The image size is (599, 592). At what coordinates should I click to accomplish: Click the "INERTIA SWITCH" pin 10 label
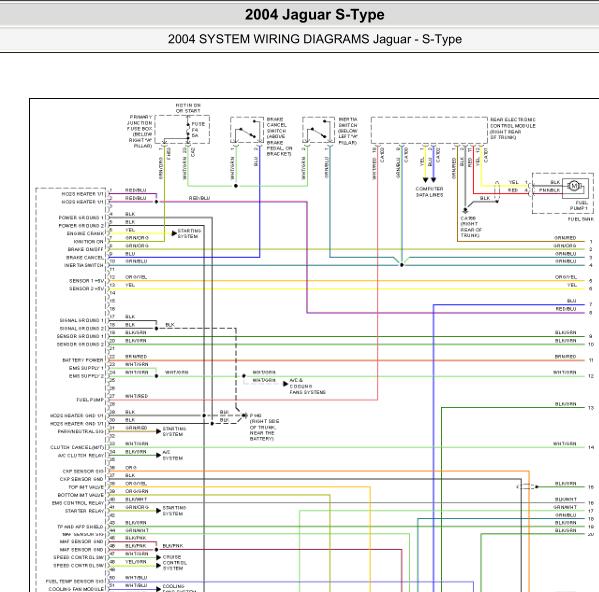coord(84,265)
